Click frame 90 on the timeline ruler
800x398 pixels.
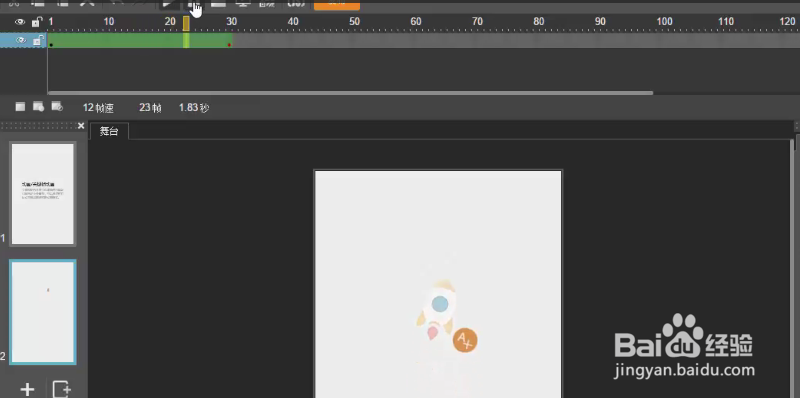(x=601, y=21)
